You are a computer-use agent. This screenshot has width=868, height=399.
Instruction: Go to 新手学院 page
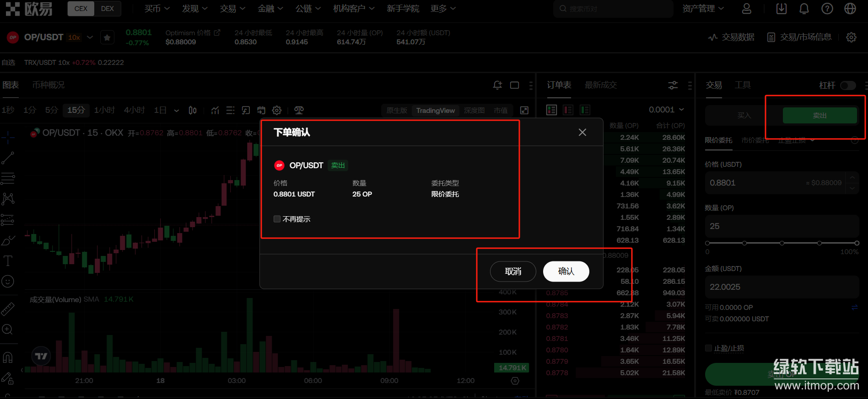403,9
